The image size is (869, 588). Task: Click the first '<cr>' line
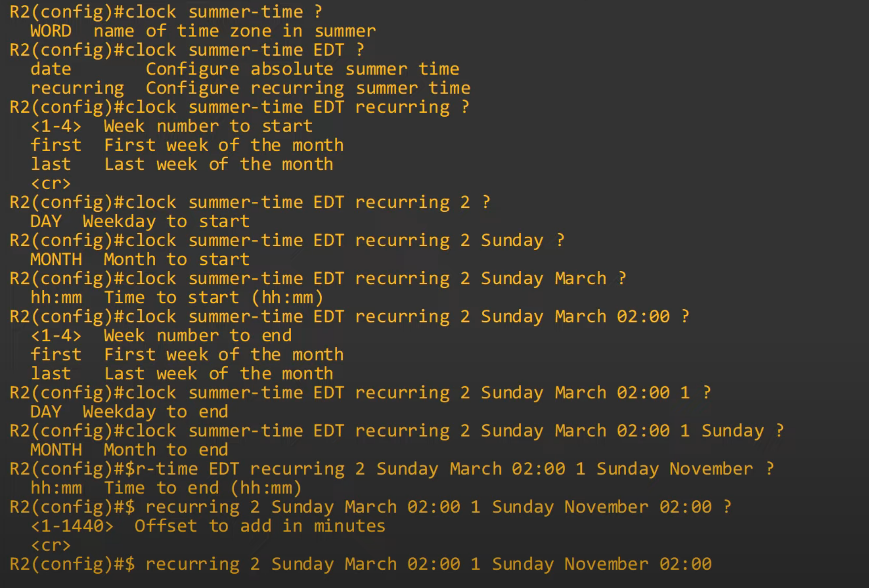(51, 183)
